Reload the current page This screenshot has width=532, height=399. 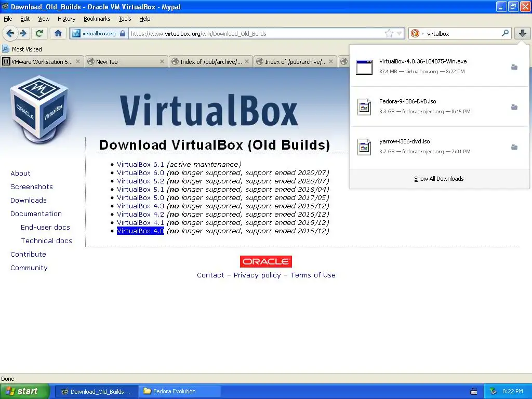(39, 33)
